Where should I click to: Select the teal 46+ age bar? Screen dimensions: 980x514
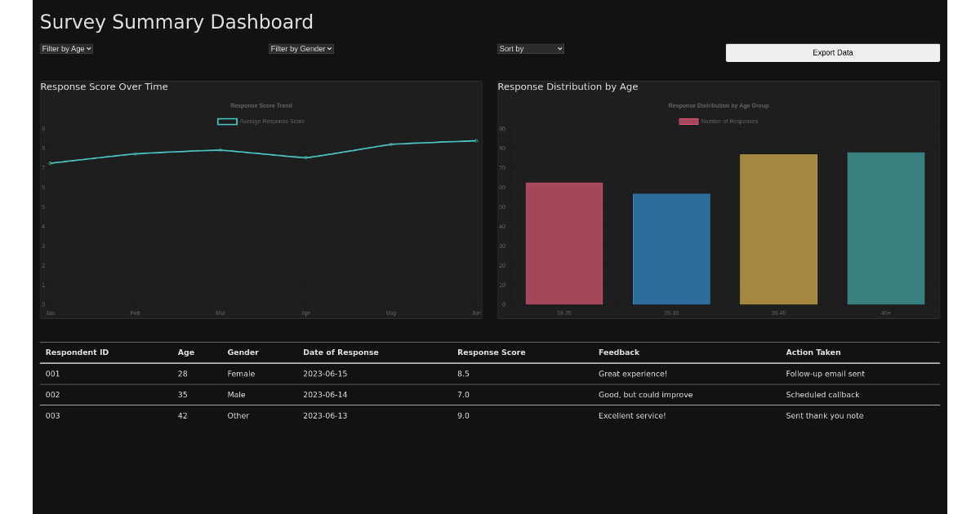tap(885, 228)
